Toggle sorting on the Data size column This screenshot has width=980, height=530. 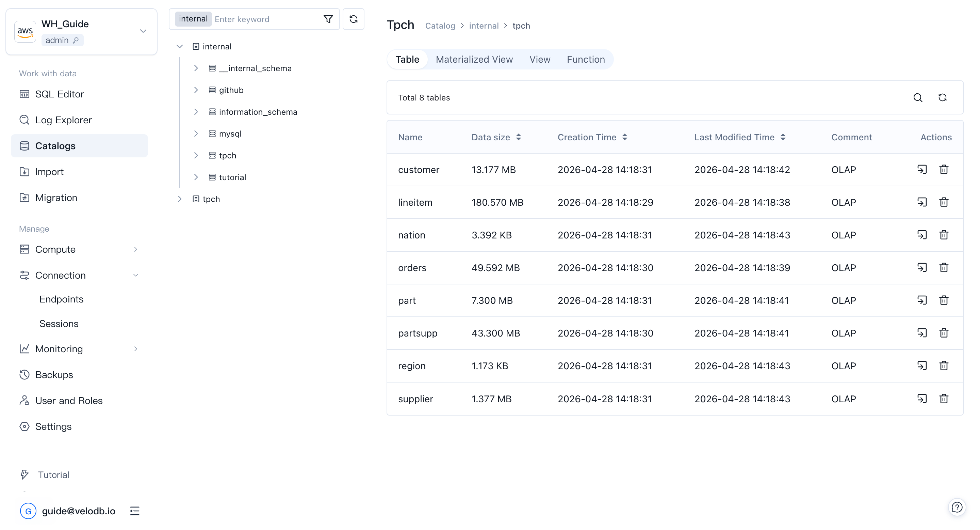[x=519, y=137]
